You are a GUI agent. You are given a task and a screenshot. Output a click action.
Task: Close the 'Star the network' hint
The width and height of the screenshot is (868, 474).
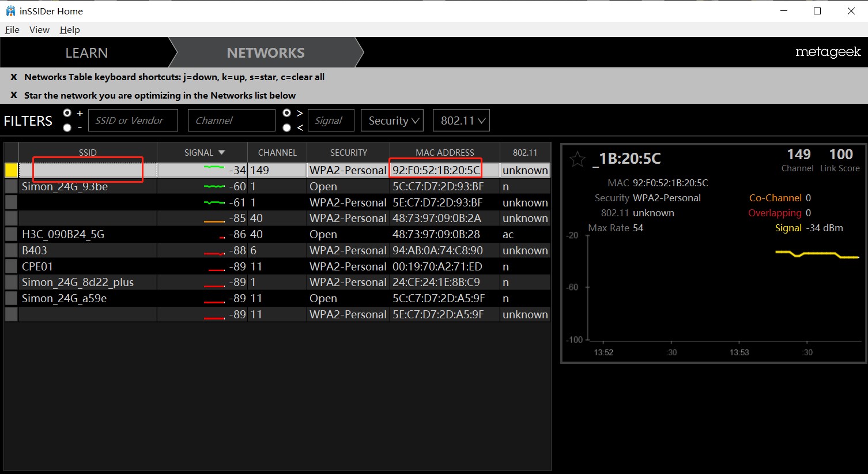coord(14,95)
